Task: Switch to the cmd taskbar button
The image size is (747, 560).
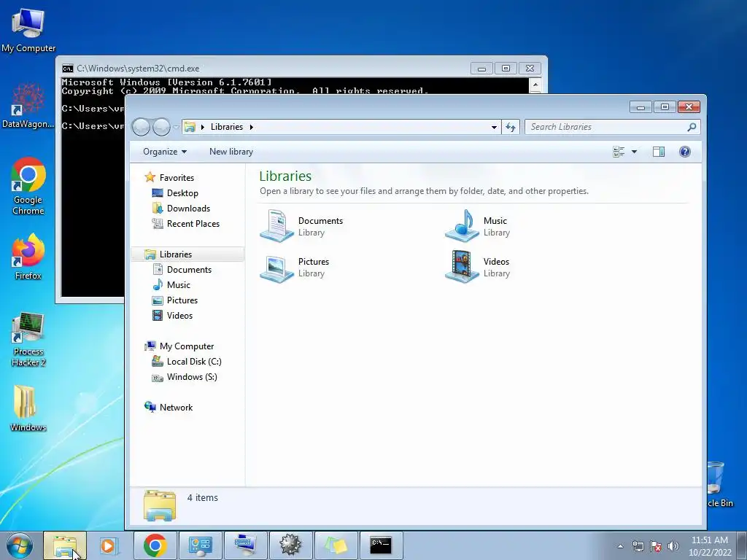Action: coord(381,545)
